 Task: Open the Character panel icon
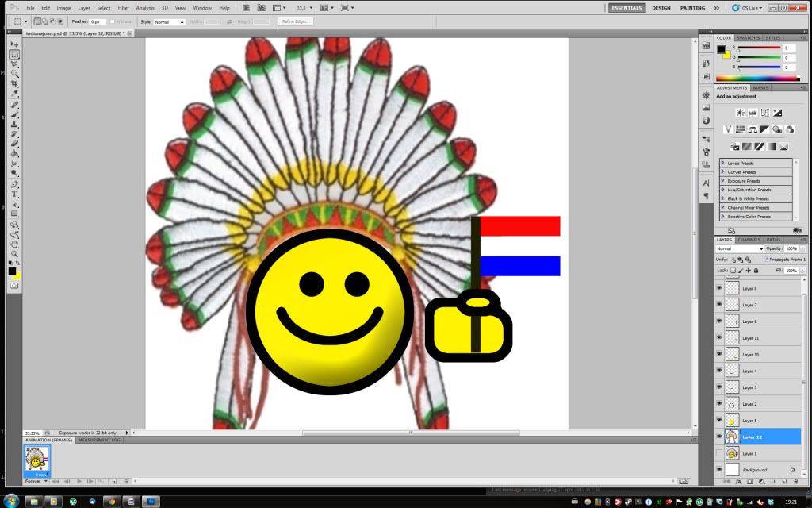706,183
